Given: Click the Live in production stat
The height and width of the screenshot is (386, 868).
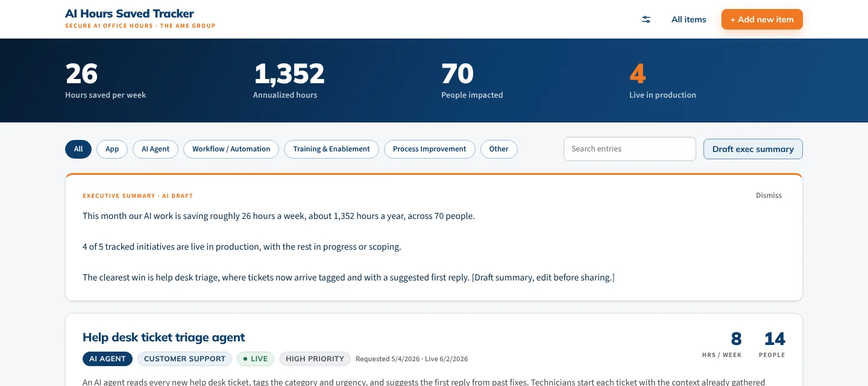Looking at the screenshot, I should coord(662,81).
